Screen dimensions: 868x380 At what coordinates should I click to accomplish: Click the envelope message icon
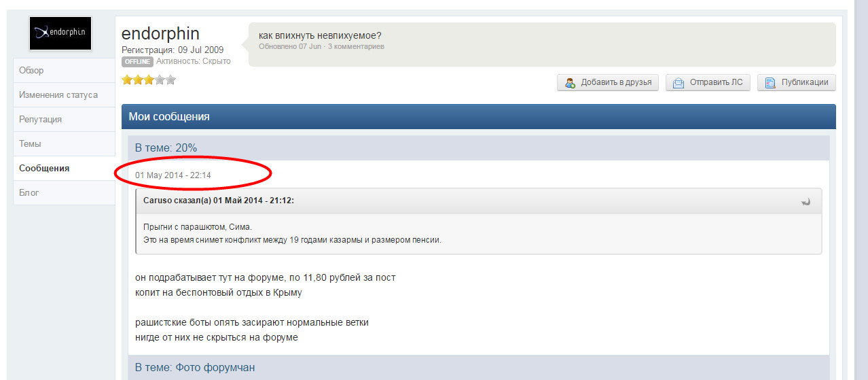[x=678, y=83]
